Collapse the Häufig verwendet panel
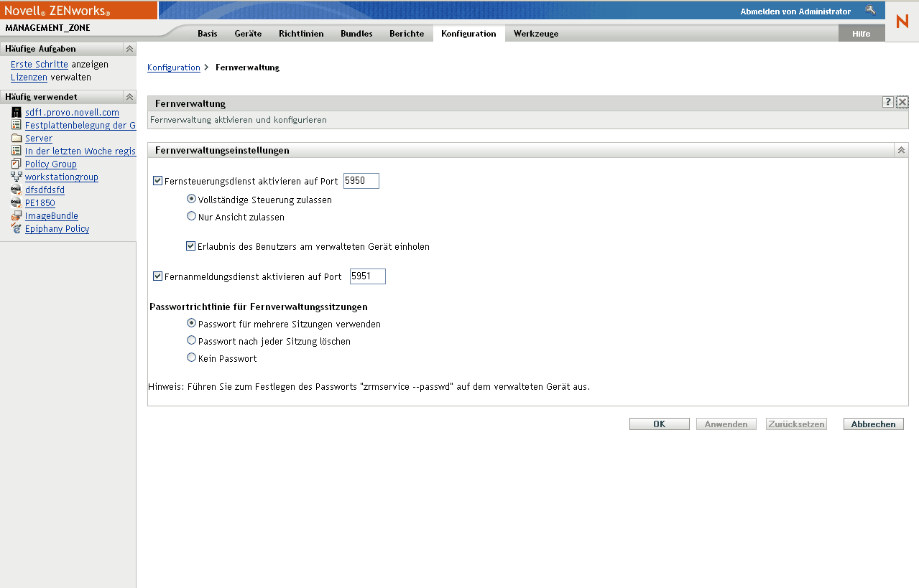Image resolution: width=919 pixels, height=588 pixels. [x=129, y=96]
